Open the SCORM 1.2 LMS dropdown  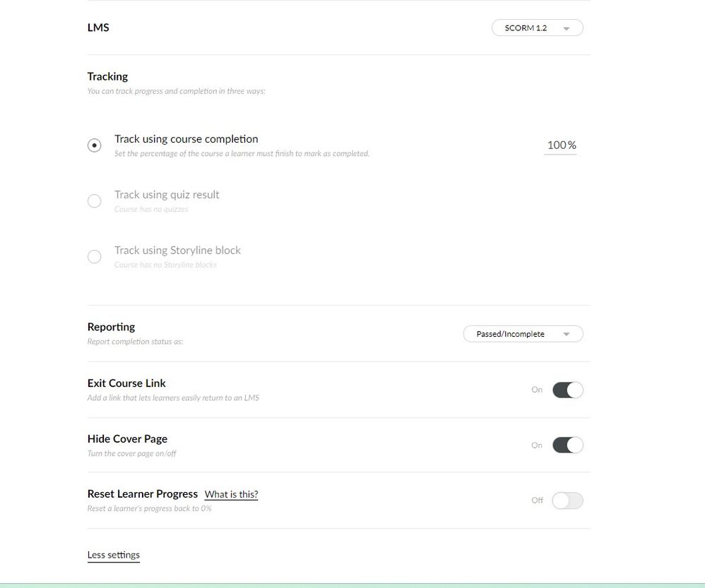tap(537, 28)
